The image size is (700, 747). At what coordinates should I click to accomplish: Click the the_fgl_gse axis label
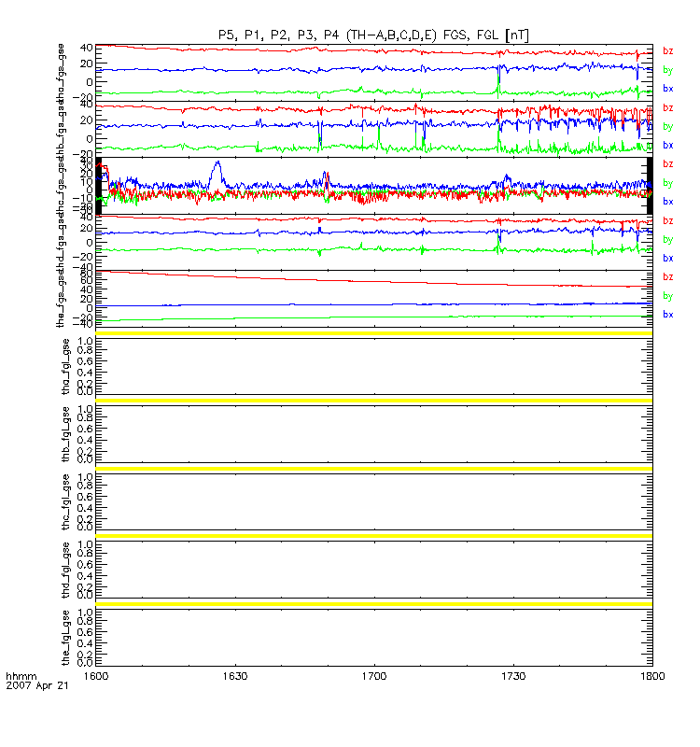pos(65,638)
